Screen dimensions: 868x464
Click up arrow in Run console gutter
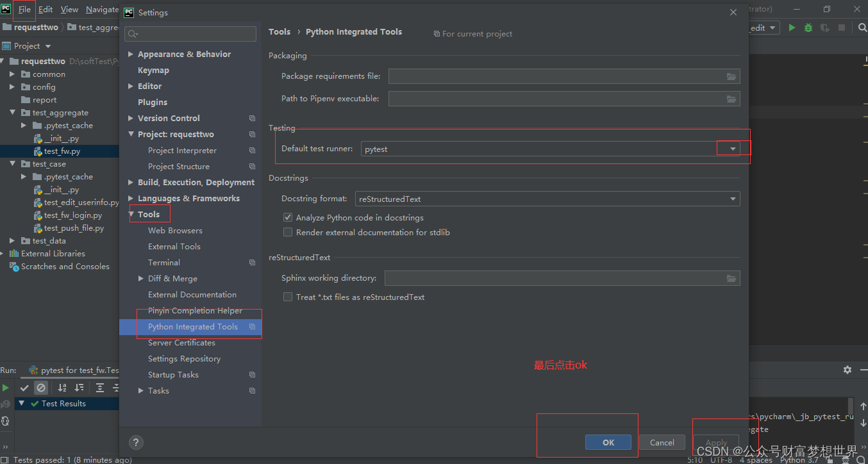coord(863,406)
